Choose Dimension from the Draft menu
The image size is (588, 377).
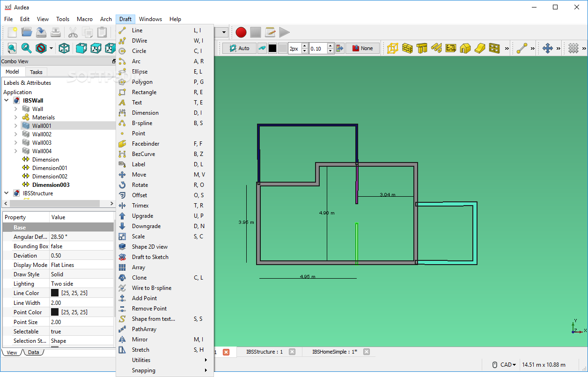click(x=165, y=113)
